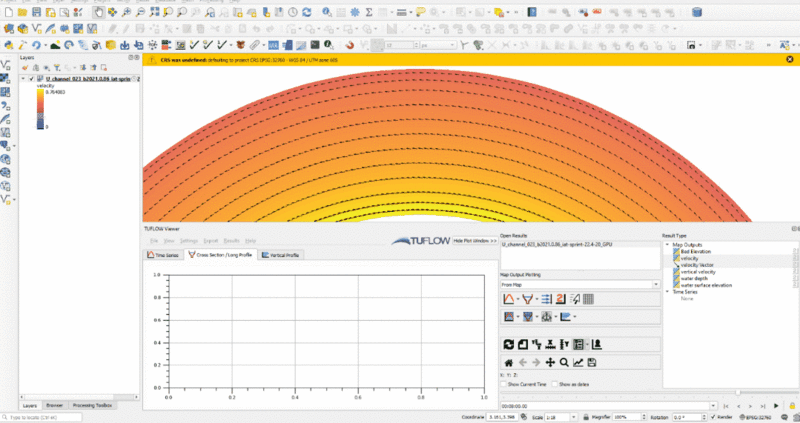Image resolution: width=800 pixels, height=423 pixels.
Task: Click the zoom magnifier in plot toolbar
Action: 564,362
